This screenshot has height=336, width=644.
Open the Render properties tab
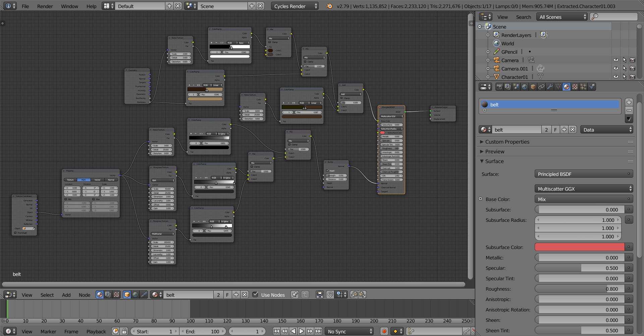click(499, 87)
